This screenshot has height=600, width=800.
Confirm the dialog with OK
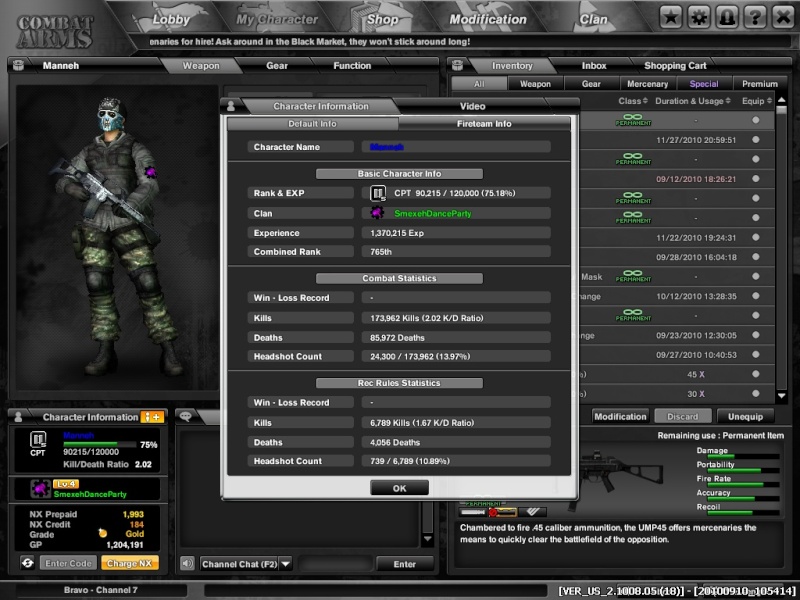pyautogui.click(x=399, y=488)
